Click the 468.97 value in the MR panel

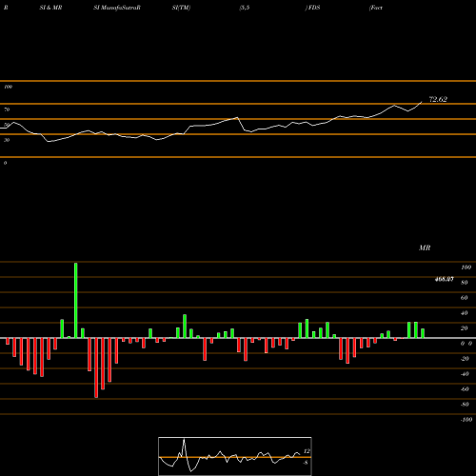point(444,279)
